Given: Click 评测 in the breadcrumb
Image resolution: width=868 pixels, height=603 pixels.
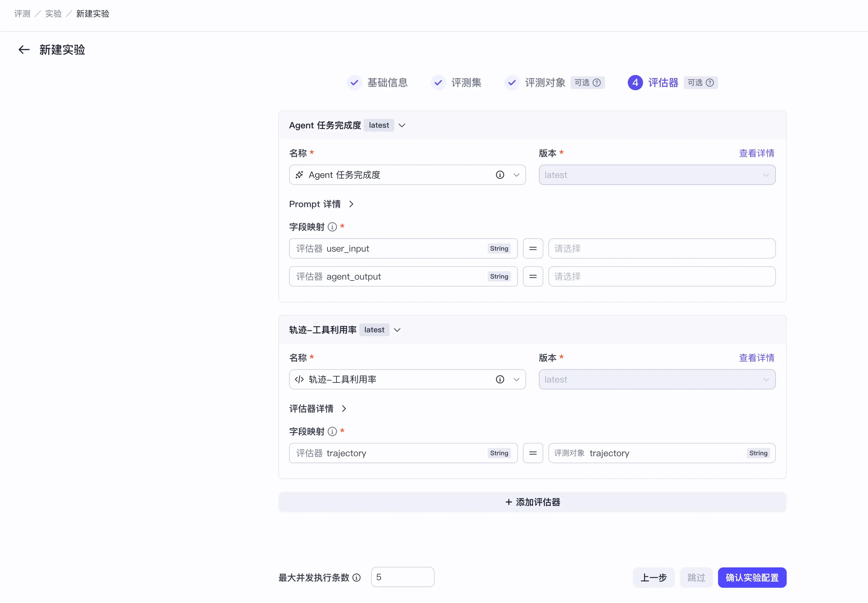Looking at the screenshot, I should (22, 14).
